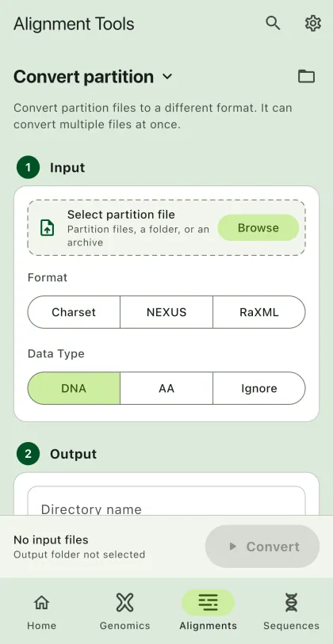Click the Output section heading
The height and width of the screenshot is (644, 333).
[x=73, y=454]
